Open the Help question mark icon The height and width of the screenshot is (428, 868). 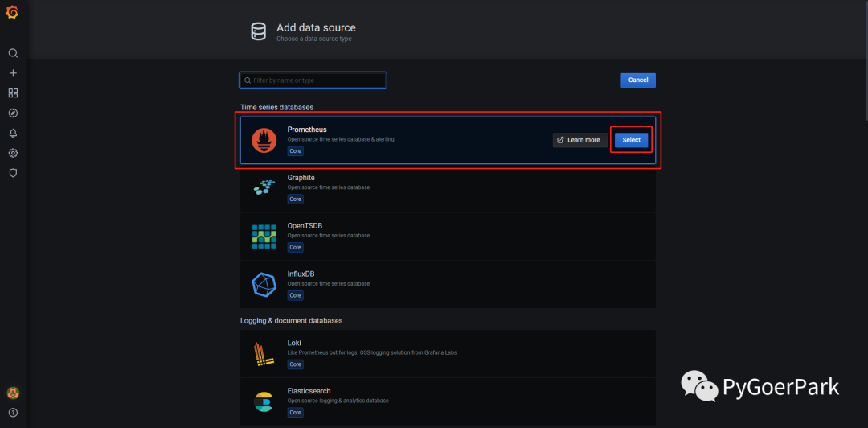click(x=14, y=413)
